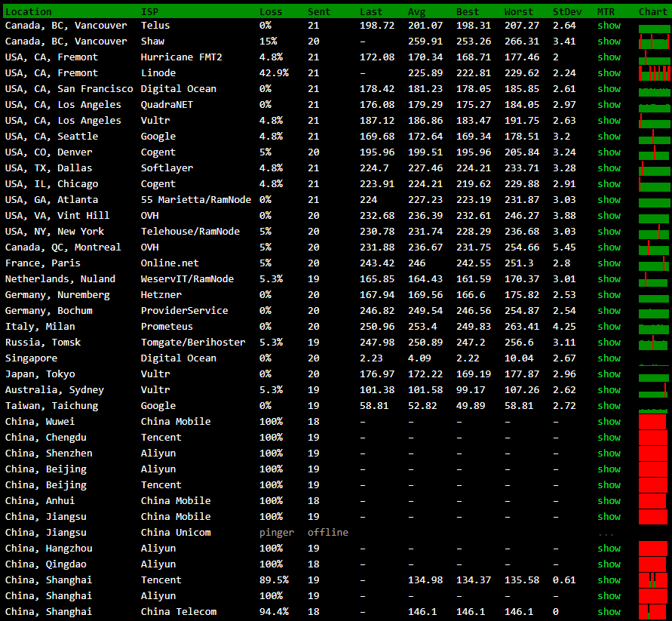Click the Chart column header

click(653, 11)
